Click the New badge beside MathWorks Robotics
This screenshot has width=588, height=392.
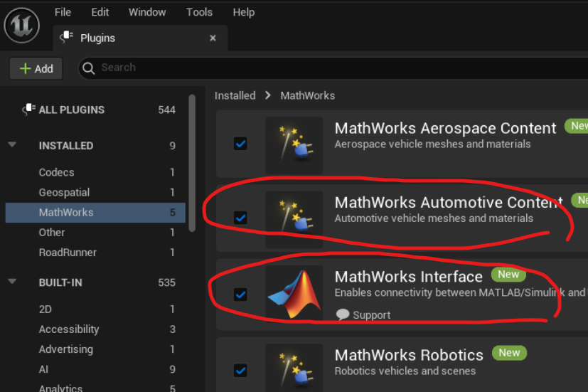click(x=509, y=353)
